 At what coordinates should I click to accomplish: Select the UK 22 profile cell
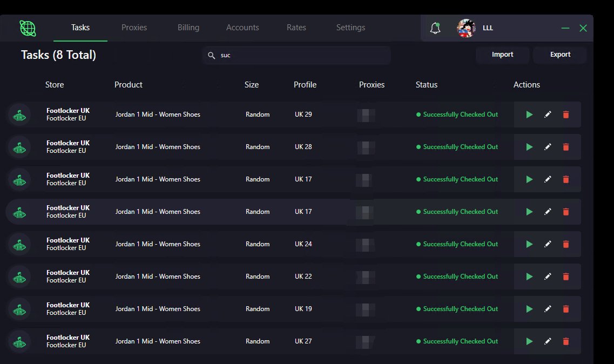tap(303, 277)
